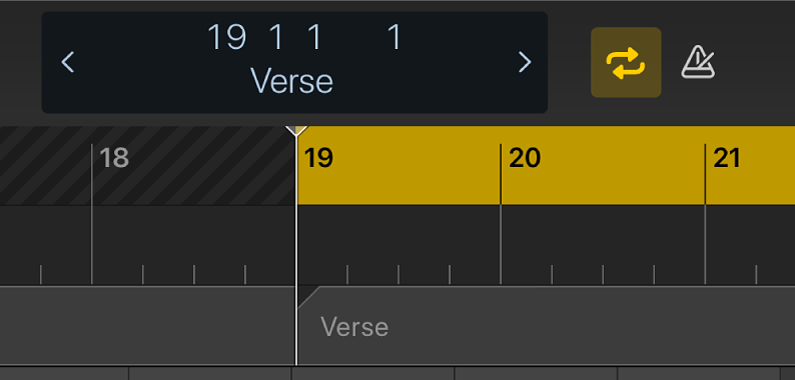
Task: Click the empty marker region before Verse
Action: pos(147,325)
